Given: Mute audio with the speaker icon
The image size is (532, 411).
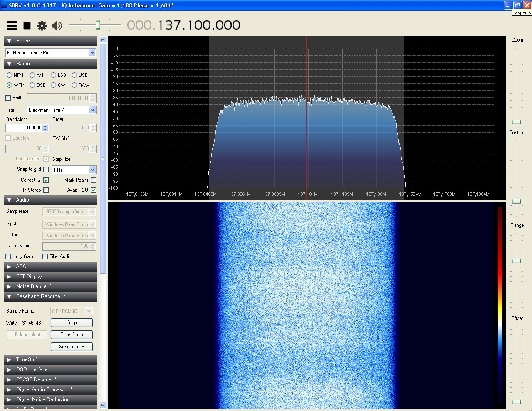Looking at the screenshot, I should 57,26.
